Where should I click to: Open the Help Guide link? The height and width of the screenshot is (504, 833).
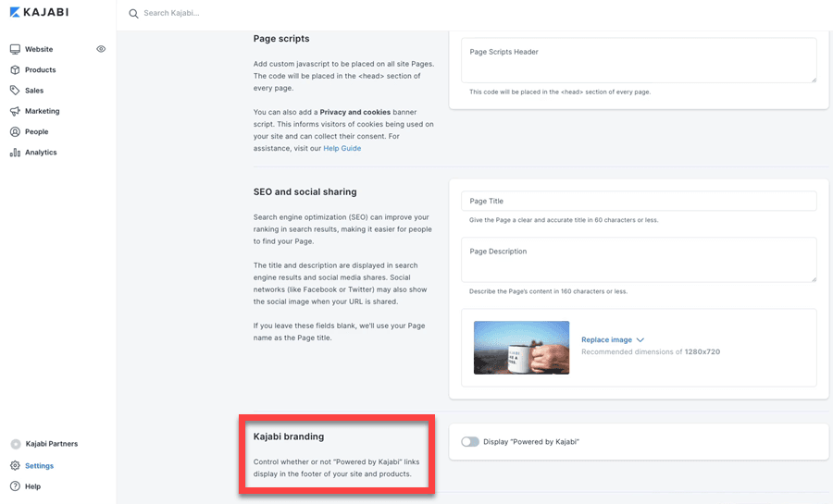[x=342, y=148]
